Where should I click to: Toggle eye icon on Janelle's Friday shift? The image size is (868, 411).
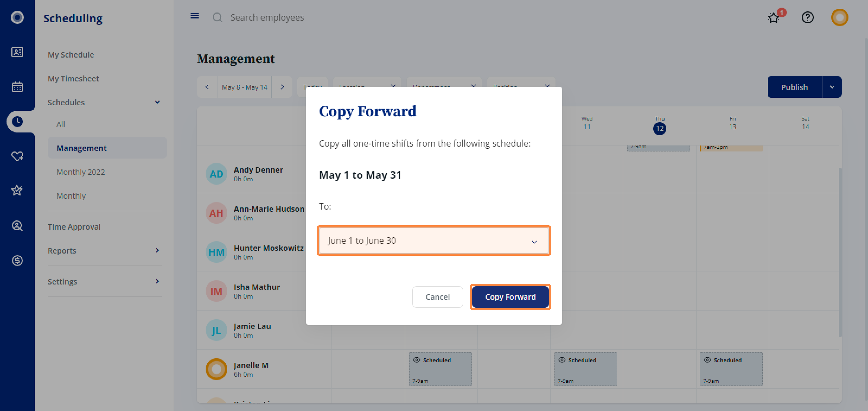(707, 360)
